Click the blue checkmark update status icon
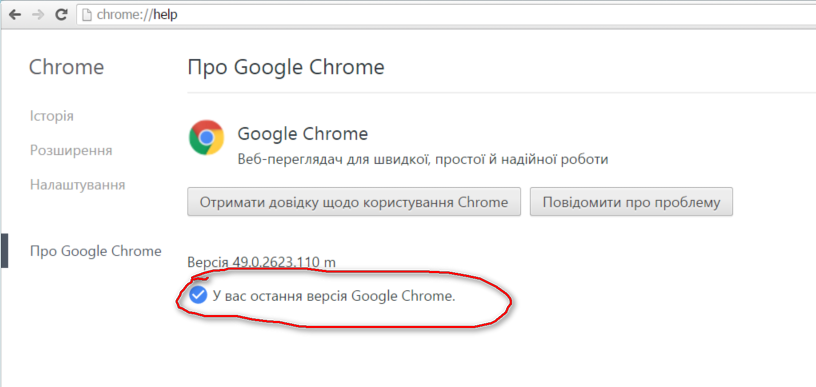Image resolution: width=816 pixels, height=387 pixels. (198, 295)
